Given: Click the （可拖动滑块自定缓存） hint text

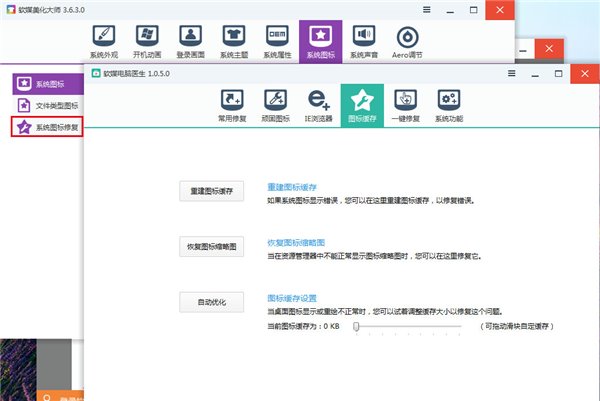Looking at the screenshot, I should click(517, 326).
